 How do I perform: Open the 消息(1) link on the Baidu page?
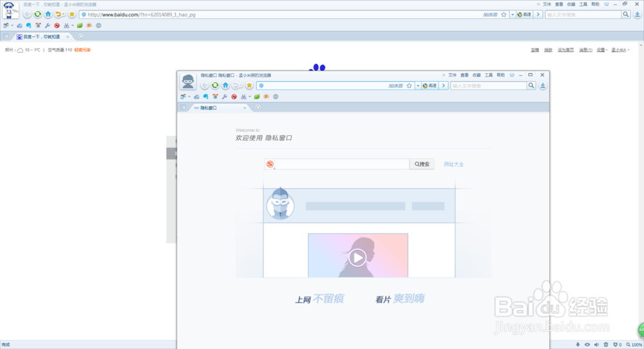point(585,50)
